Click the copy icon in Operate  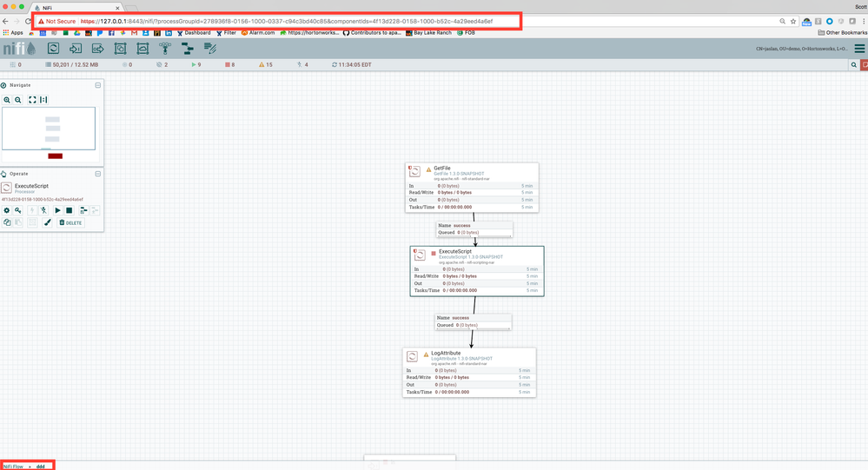[7, 222]
